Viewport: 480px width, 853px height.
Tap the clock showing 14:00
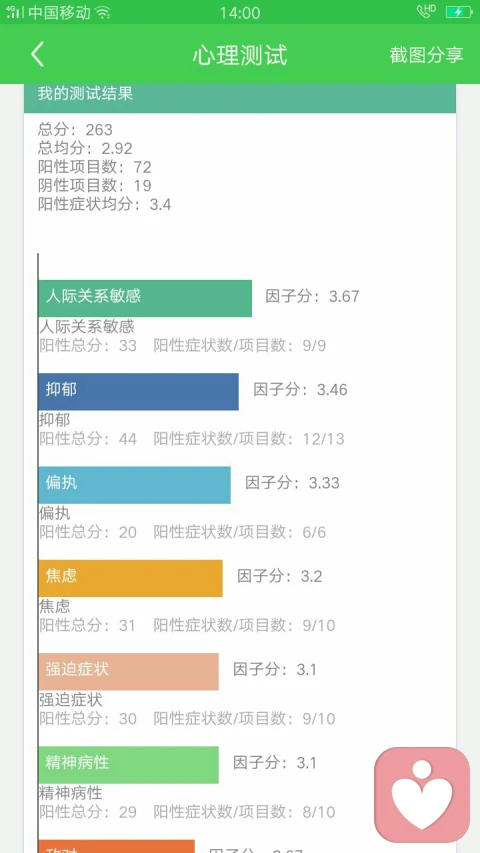click(x=239, y=13)
